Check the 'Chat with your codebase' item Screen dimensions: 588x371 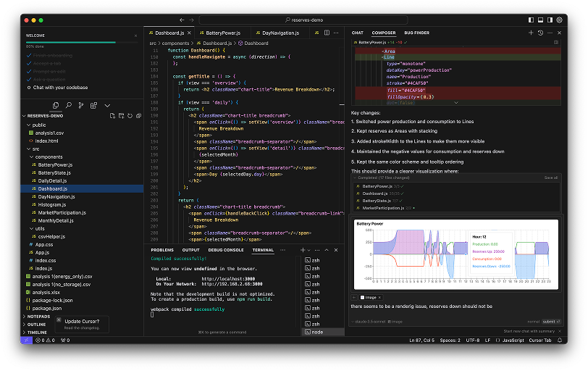29,88
